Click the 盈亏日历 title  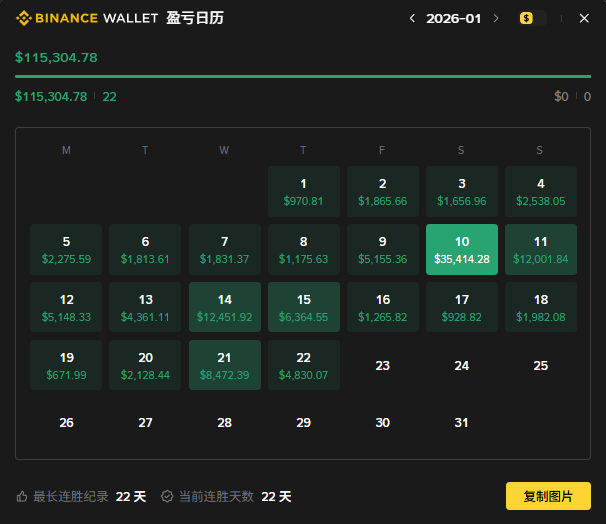(195, 18)
